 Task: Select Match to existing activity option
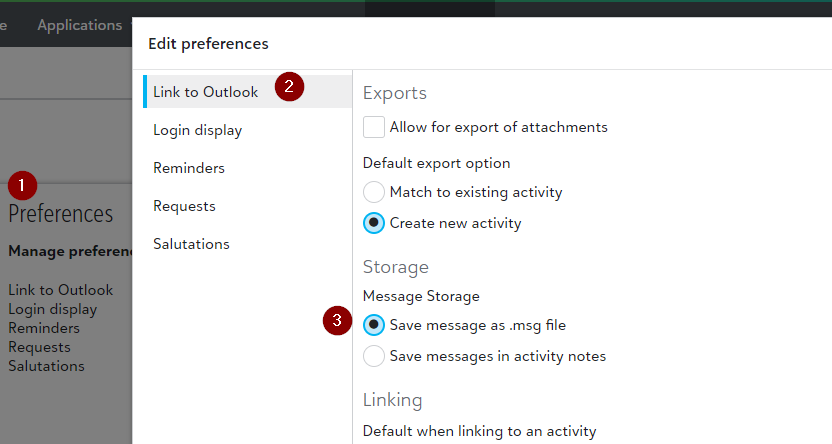374,192
